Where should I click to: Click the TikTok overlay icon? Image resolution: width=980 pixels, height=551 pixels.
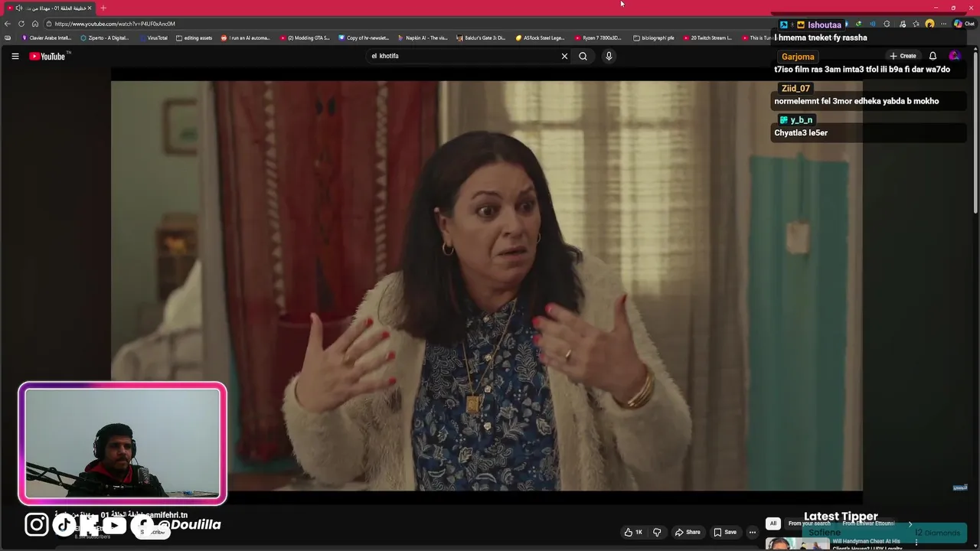point(64,524)
